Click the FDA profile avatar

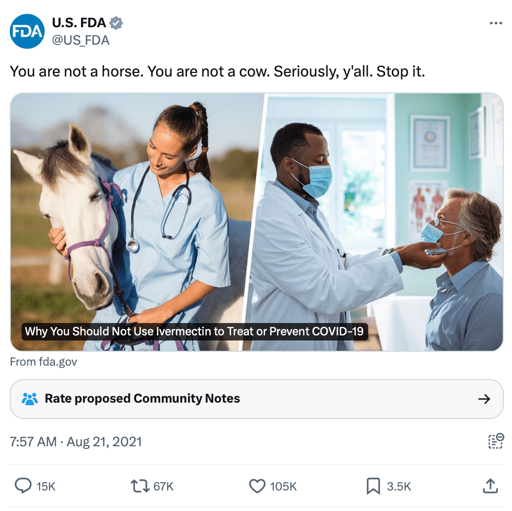[27, 31]
